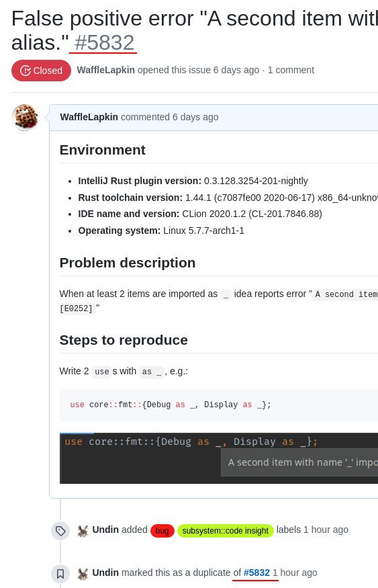Click 'Rust toolchain version' line
This screenshot has width=378, height=588.
click(x=228, y=198)
